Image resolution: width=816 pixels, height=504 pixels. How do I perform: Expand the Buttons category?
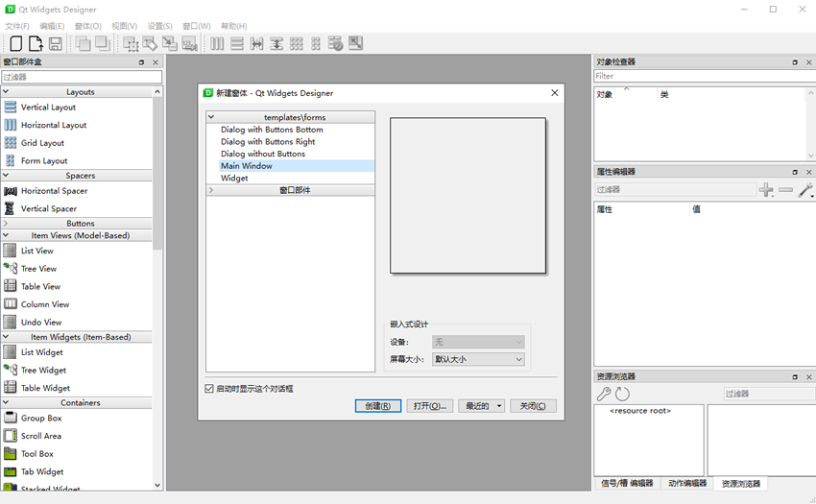[7, 224]
